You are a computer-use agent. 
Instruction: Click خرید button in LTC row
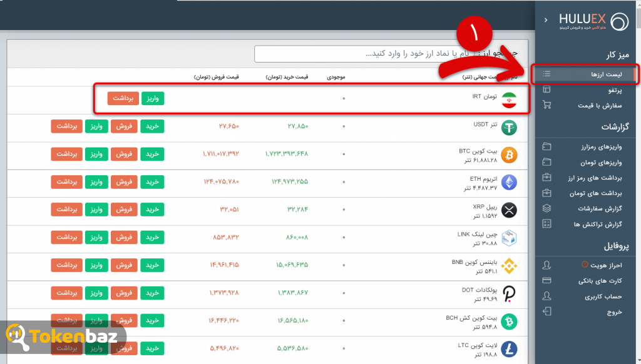pos(152,348)
